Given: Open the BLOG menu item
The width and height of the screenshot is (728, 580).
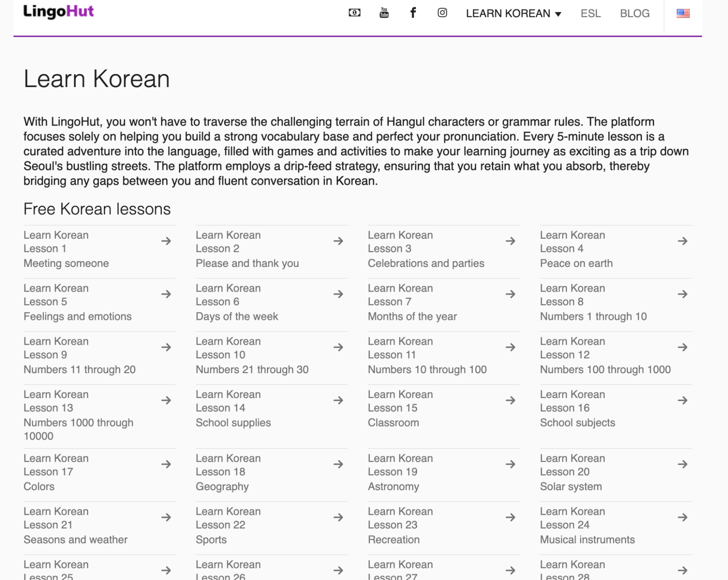Looking at the screenshot, I should (634, 13).
